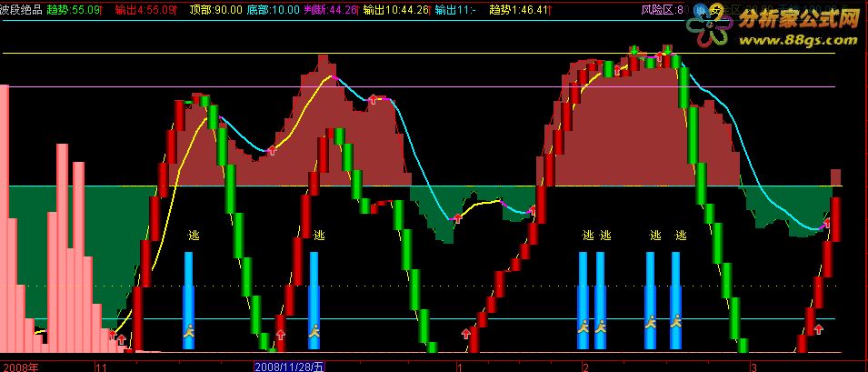
Task: Click the 底部:10.00 header value
Action: pyautogui.click(x=274, y=9)
